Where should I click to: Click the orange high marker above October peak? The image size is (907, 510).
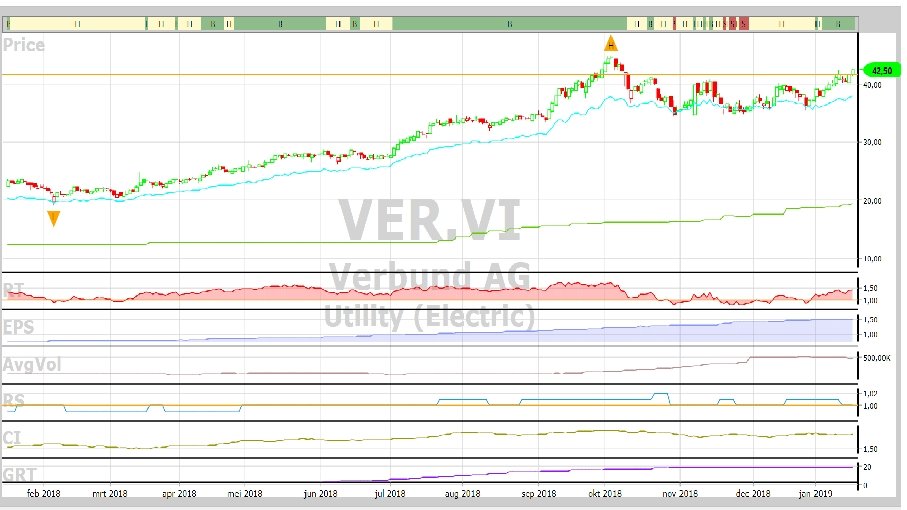click(611, 43)
